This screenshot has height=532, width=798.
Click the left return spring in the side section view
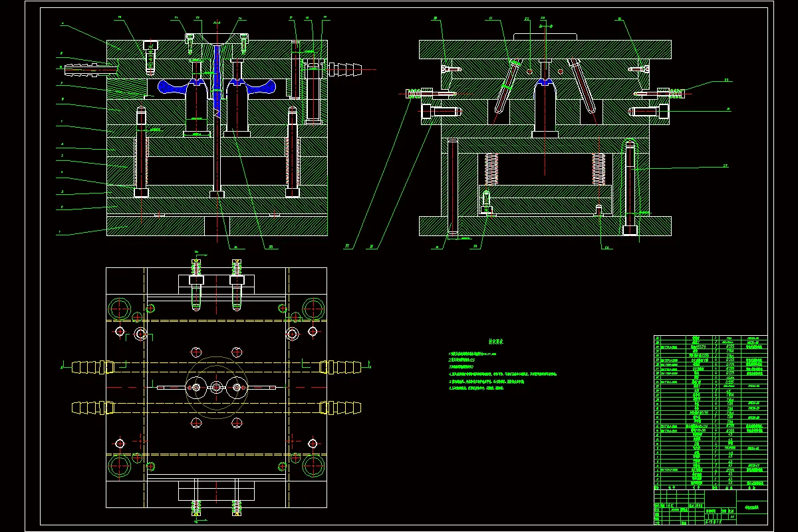point(493,169)
